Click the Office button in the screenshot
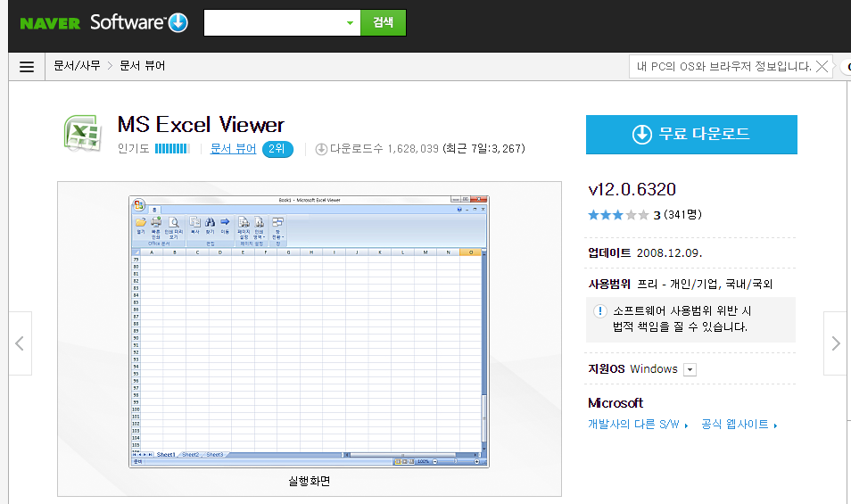851x504 pixels. click(139, 204)
